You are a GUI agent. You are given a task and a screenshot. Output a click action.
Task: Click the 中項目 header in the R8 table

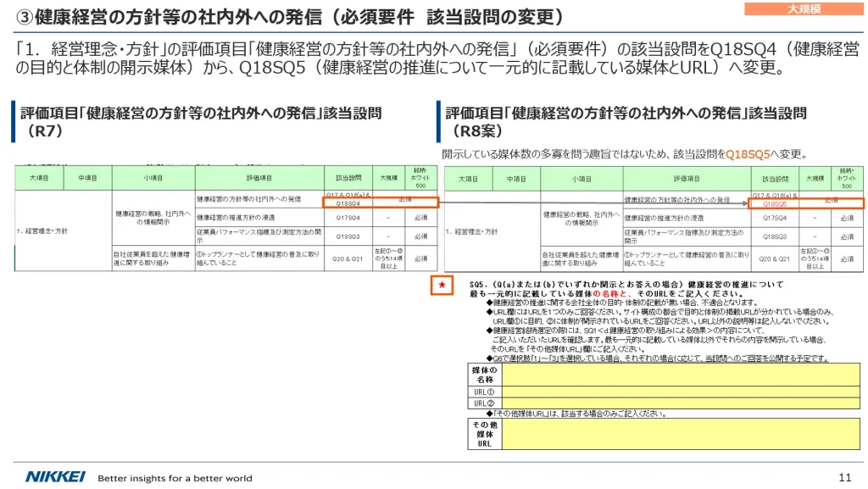[x=516, y=179]
